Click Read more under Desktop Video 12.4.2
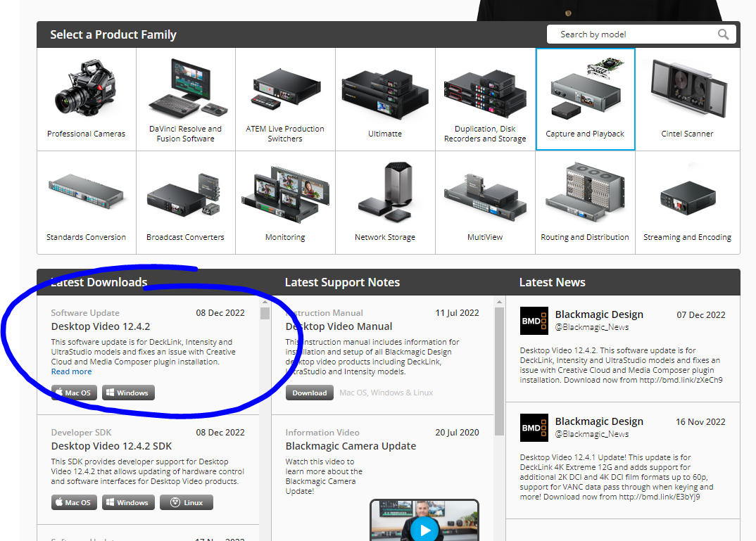 click(x=71, y=371)
